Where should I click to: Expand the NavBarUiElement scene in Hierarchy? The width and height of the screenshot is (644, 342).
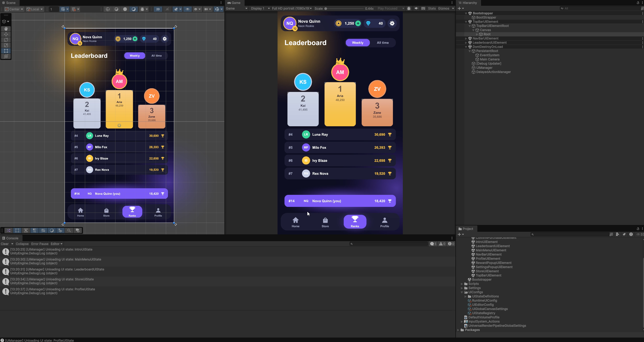[x=466, y=38]
